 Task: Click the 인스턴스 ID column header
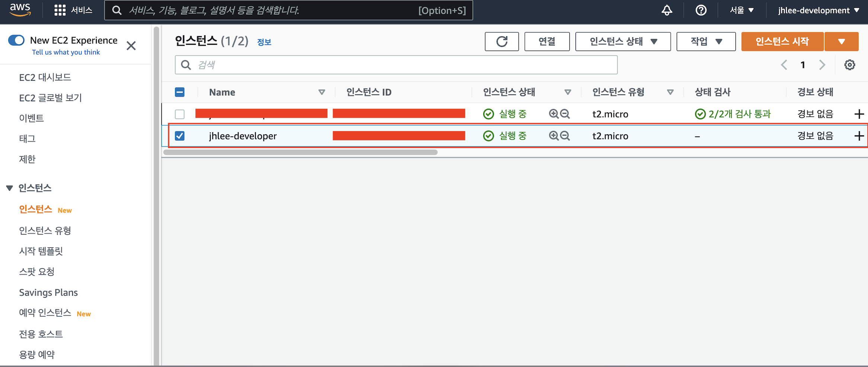click(x=369, y=92)
